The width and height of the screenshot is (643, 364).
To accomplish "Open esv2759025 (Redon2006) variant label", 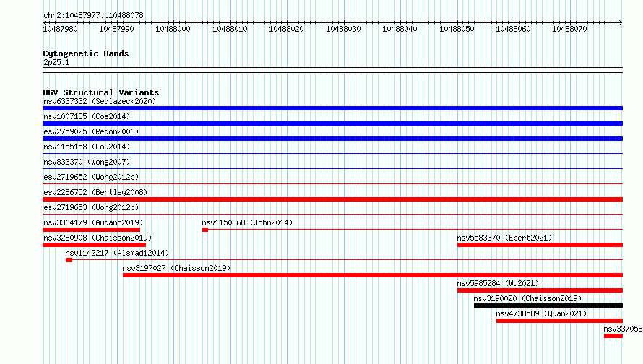I will click(91, 131).
